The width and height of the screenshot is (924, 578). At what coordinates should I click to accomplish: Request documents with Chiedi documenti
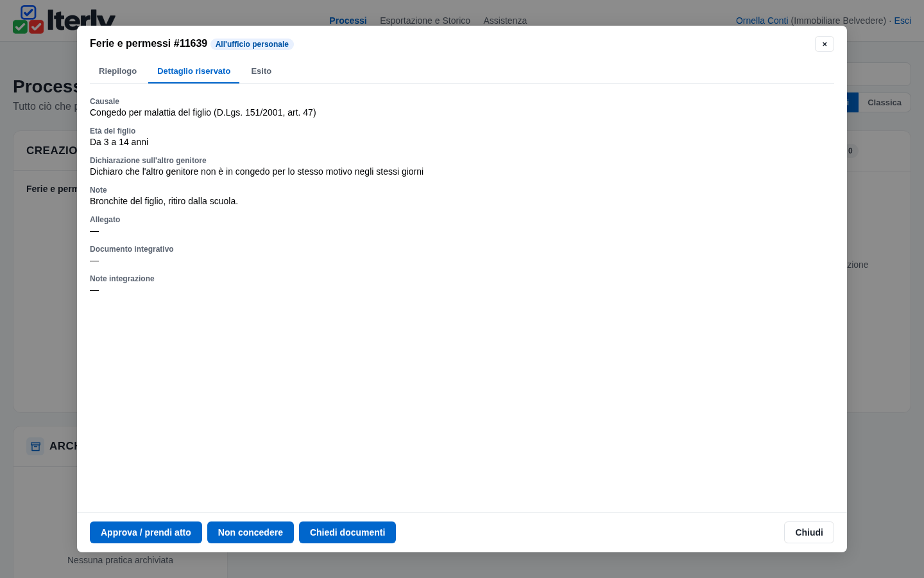point(347,532)
